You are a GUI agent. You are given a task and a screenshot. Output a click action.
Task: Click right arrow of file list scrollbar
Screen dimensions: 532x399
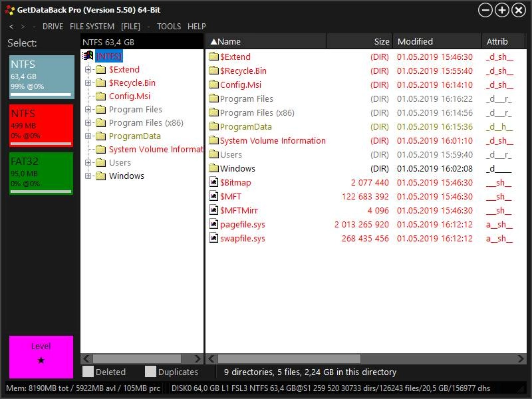coord(521,358)
